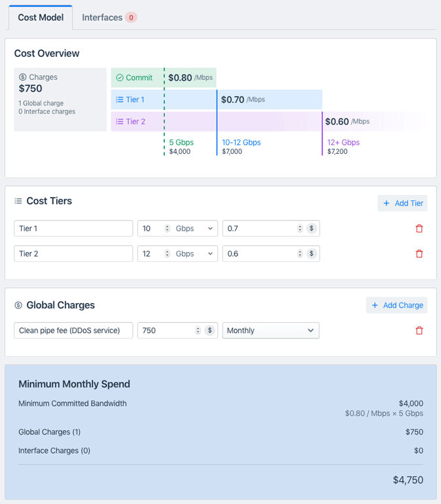
Task: Click the Tier 1 bar in Cost Overview
Action: point(134,99)
